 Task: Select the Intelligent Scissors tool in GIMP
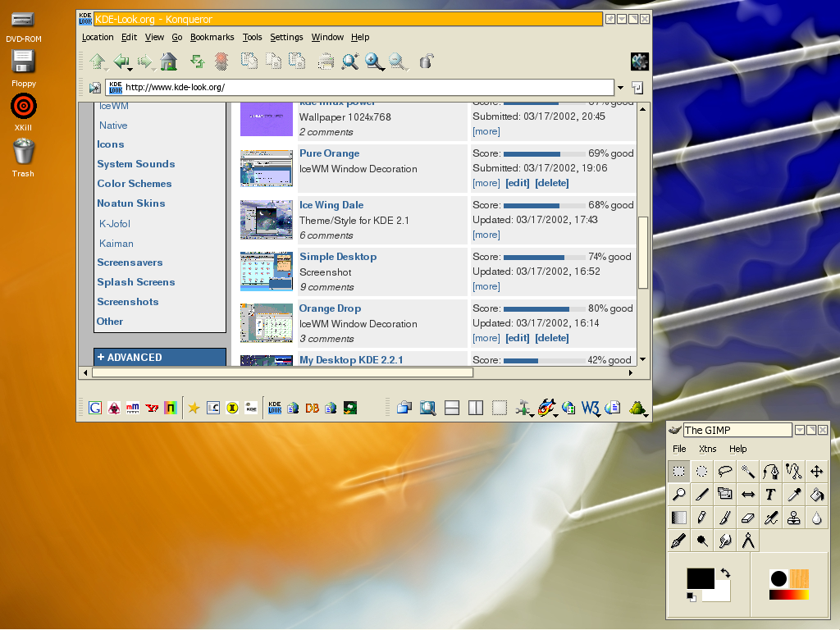794,472
